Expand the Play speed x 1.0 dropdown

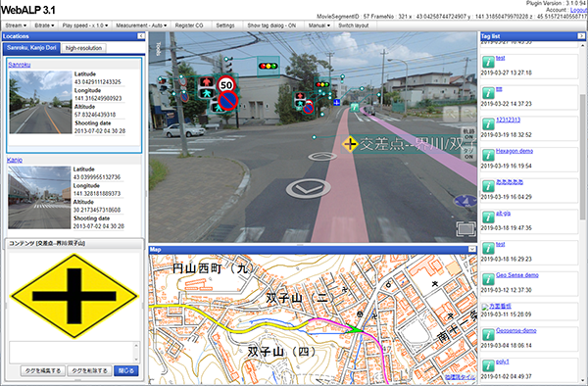click(85, 25)
